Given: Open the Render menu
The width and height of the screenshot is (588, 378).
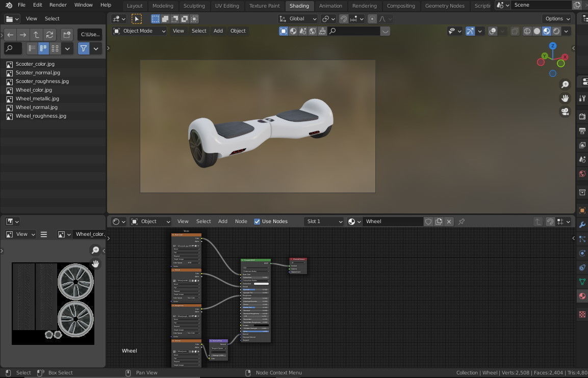Looking at the screenshot, I should [x=58, y=5].
